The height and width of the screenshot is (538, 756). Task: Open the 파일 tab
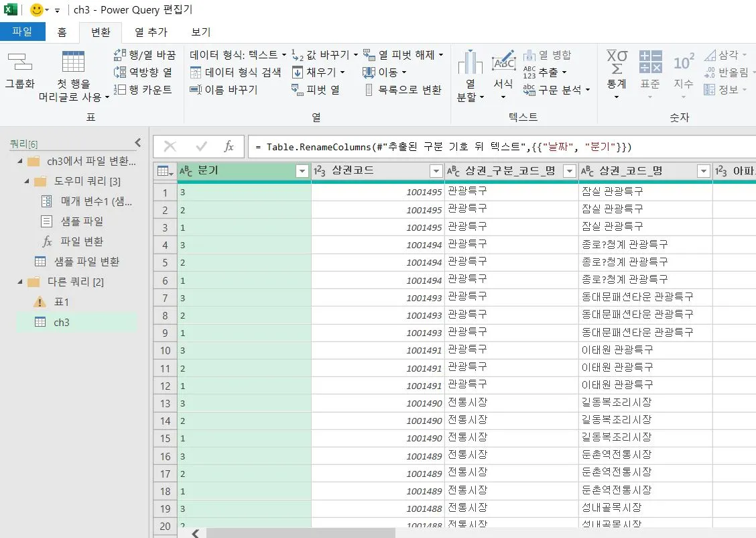(22, 32)
